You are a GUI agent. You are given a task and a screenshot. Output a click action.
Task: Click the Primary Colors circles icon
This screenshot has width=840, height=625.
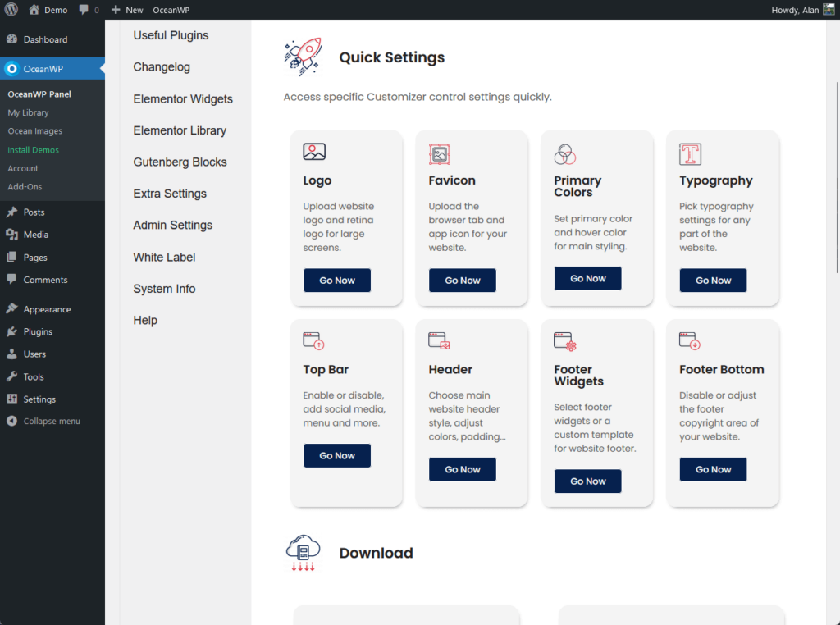(x=564, y=154)
